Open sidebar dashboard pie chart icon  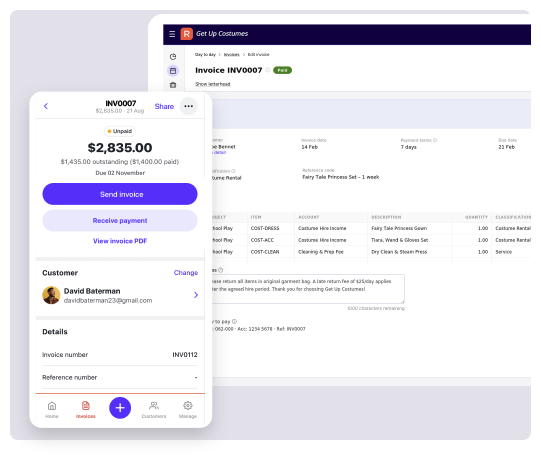173,57
